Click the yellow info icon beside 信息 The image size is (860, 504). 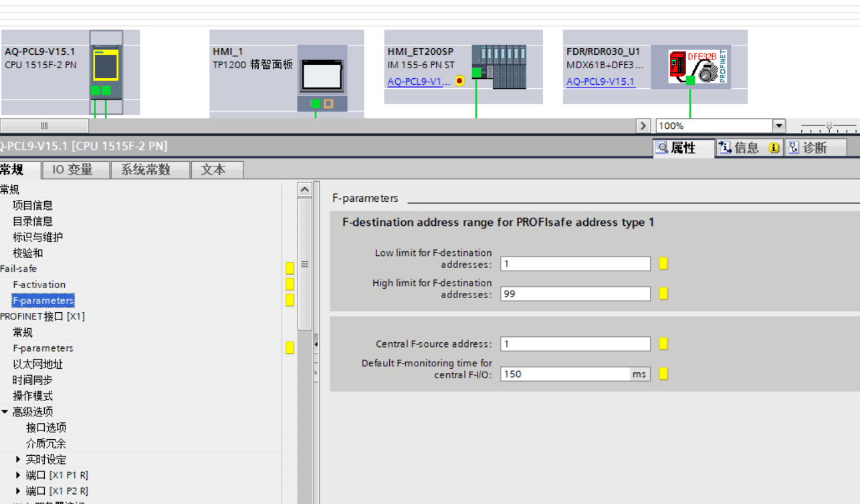[x=774, y=148]
